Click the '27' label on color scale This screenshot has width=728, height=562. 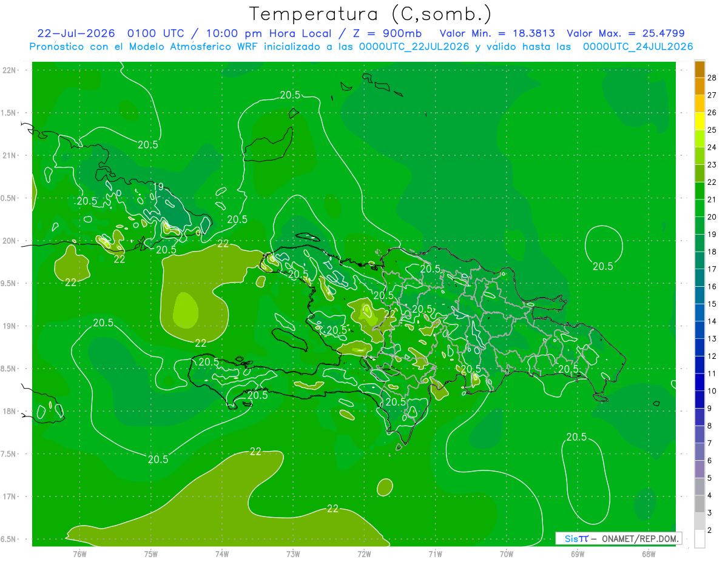point(712,95)
